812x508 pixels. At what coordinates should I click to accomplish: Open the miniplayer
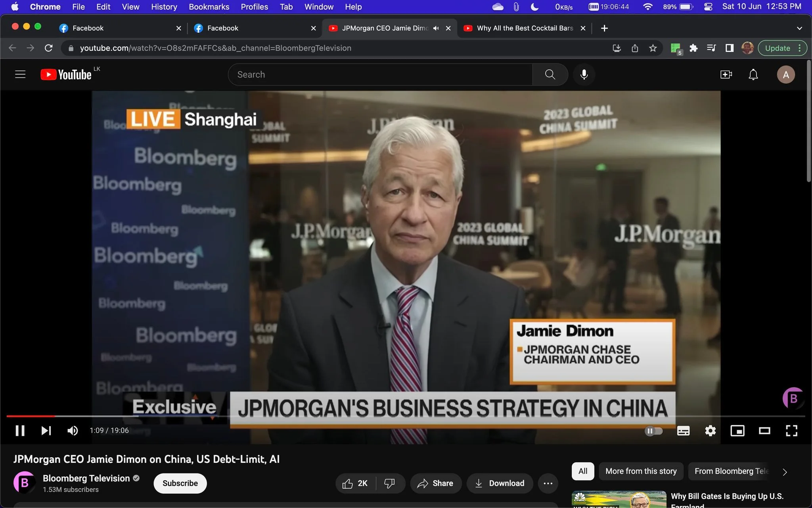pos(737,431)
